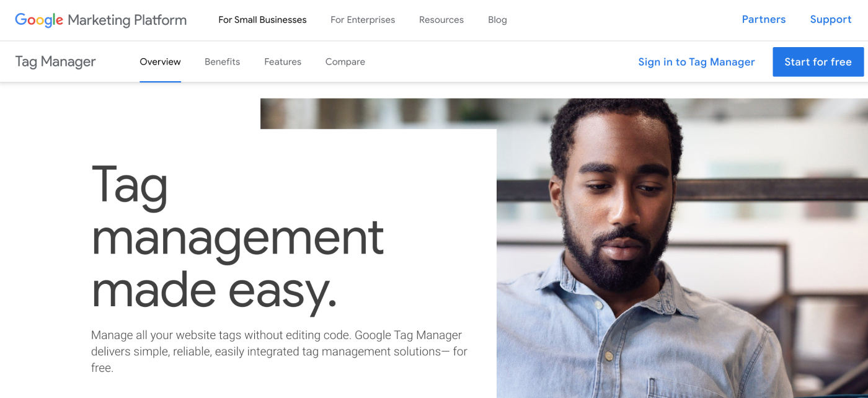Switch to the Benefits tab
This screenshot has height=398, width=868.
(x=222, y=61)
